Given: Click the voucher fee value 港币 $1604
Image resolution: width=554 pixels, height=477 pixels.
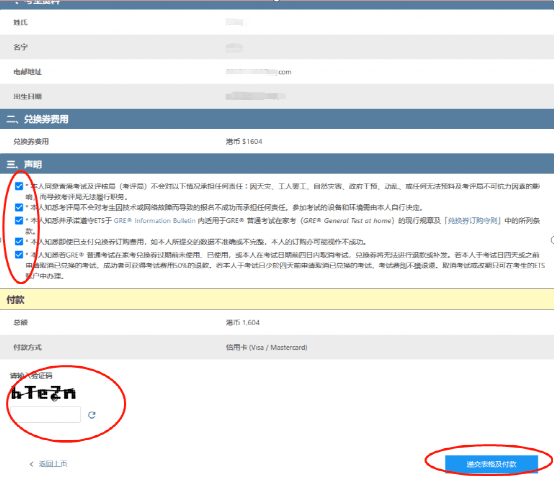Looking at the screenshot, I should (244, 142).
